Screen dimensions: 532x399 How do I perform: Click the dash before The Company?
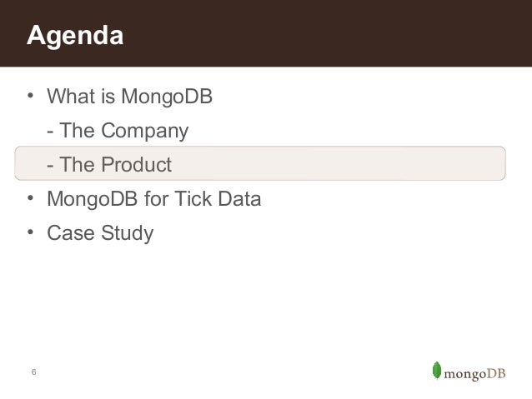[x=52, y=132]
